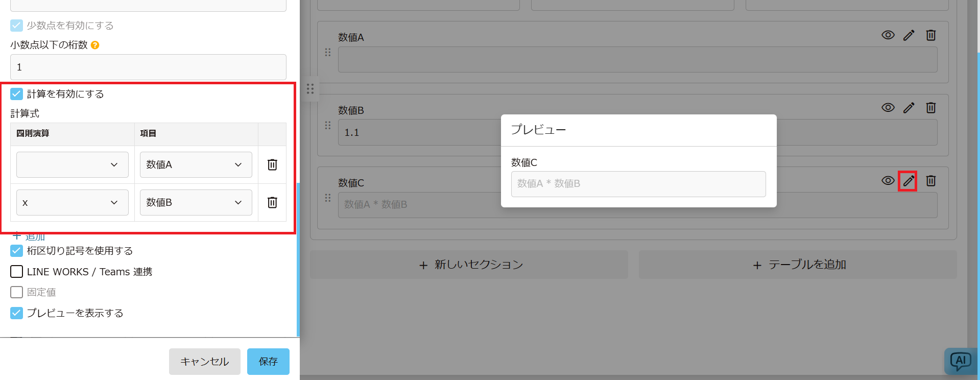
Task: Enable the LINE WORKS / Teams 連携 checkbox
Action: coord(17,272)
